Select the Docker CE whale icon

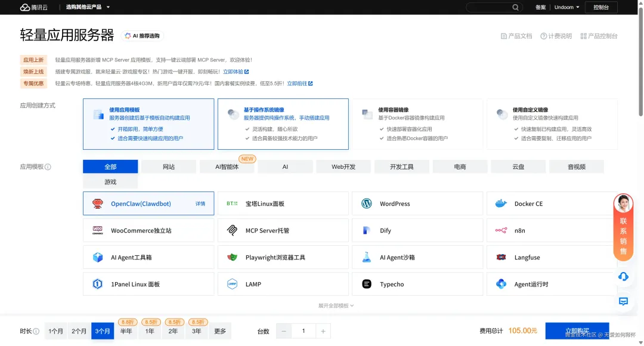(500, 203)
